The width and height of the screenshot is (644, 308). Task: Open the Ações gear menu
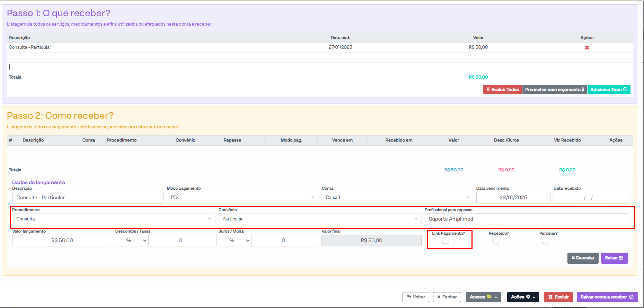click(523, 297)
